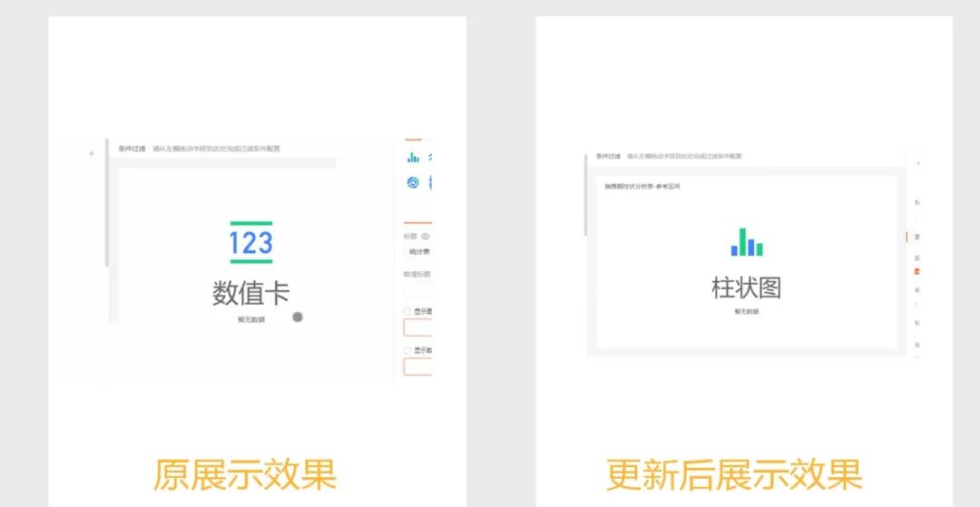Click the 数值标题 label

[x=416, y=274]
